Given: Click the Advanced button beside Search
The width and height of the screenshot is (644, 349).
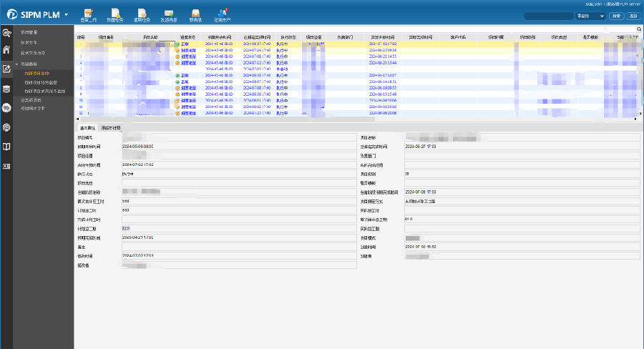Looking at the screenshot, I should [633, 16].
